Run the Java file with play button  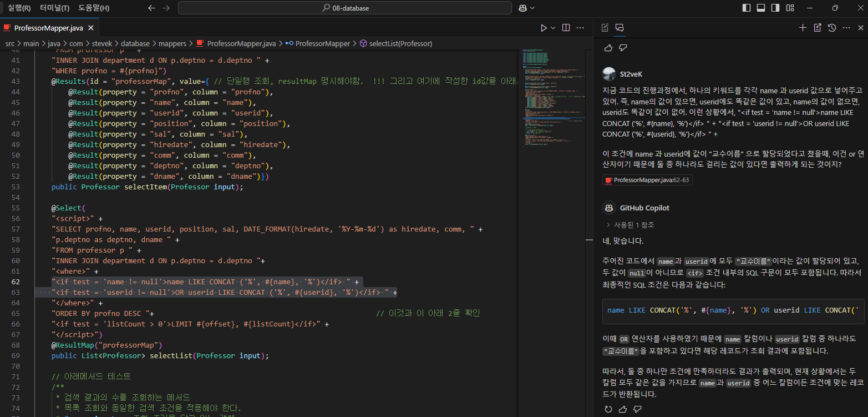click(x=544, y=27)
